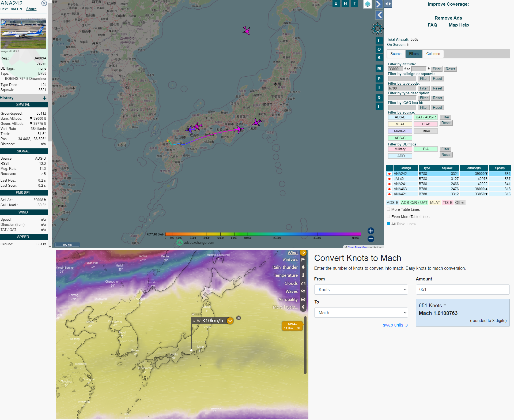Select the Air quality layer icon
The height and width of the screenshot is (420, 514).
(303, 299)
